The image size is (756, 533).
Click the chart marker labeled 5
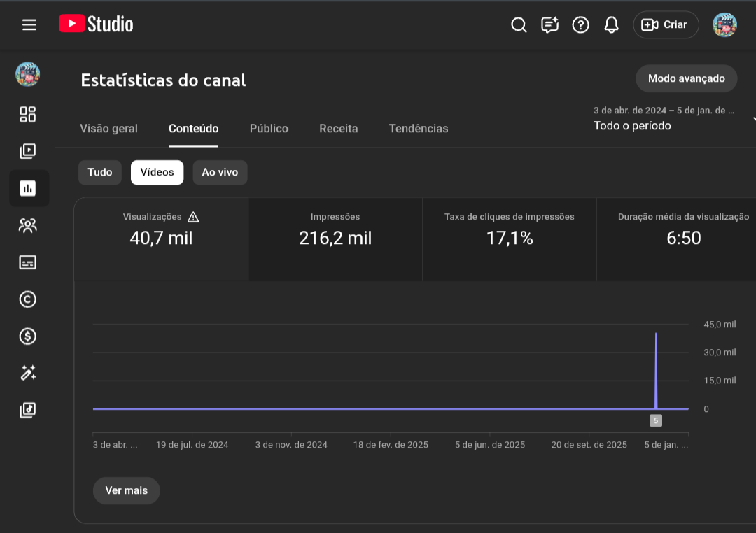655,420
